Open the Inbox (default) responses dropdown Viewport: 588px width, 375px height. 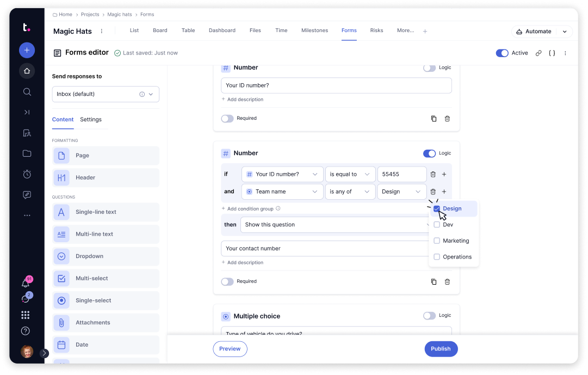[106, 94]
